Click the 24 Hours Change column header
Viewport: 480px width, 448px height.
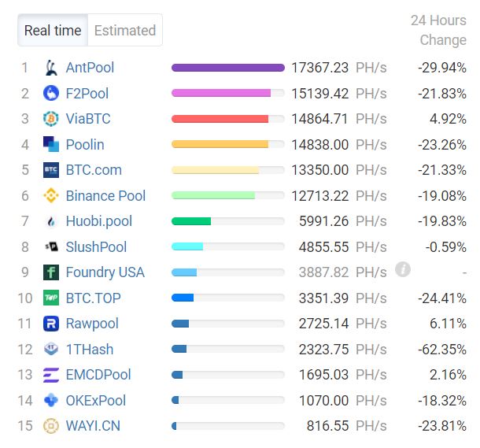pyautogui.click(x=439, y=31)
